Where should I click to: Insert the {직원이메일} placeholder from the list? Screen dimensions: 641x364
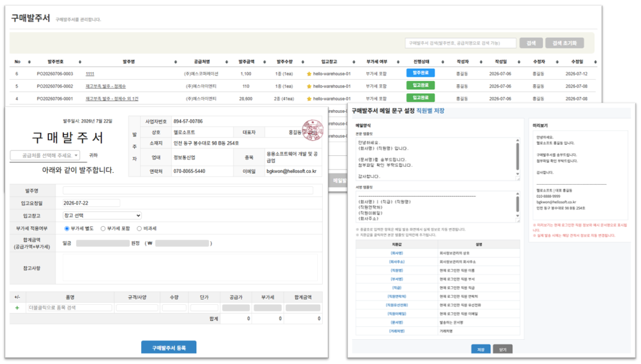[x=396, y=313]
